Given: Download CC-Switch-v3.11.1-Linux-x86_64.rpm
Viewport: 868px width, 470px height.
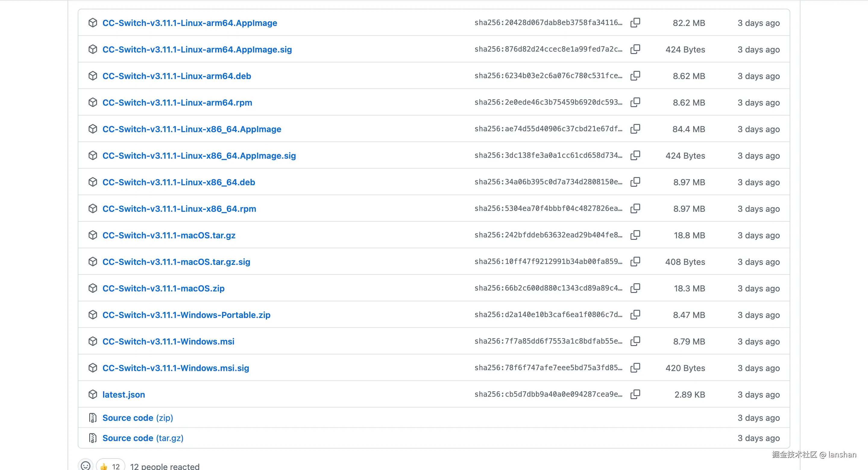Looking at the screenshot, I should point(179,209).
